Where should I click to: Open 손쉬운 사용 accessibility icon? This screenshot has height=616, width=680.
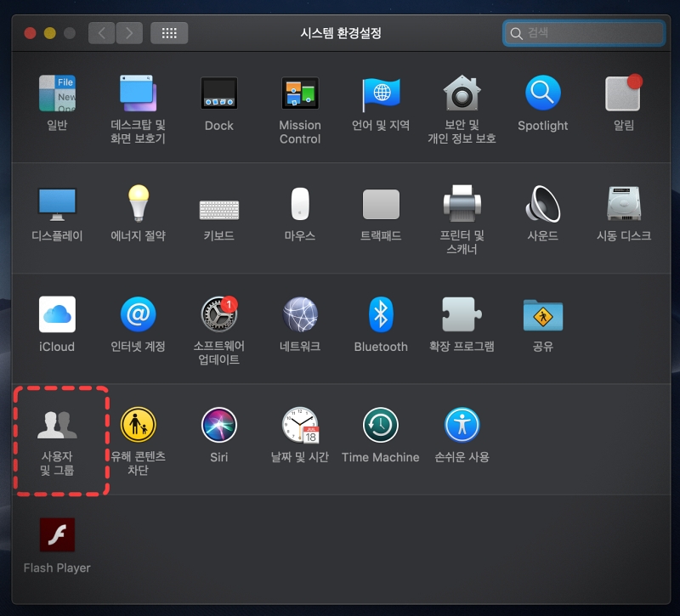click(462, 425)
